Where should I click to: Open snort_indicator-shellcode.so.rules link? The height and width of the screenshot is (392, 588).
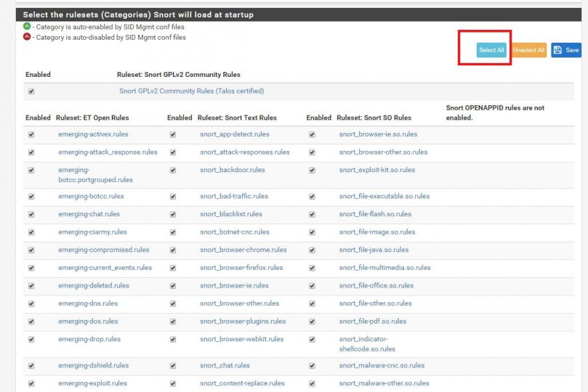(367, 344)
